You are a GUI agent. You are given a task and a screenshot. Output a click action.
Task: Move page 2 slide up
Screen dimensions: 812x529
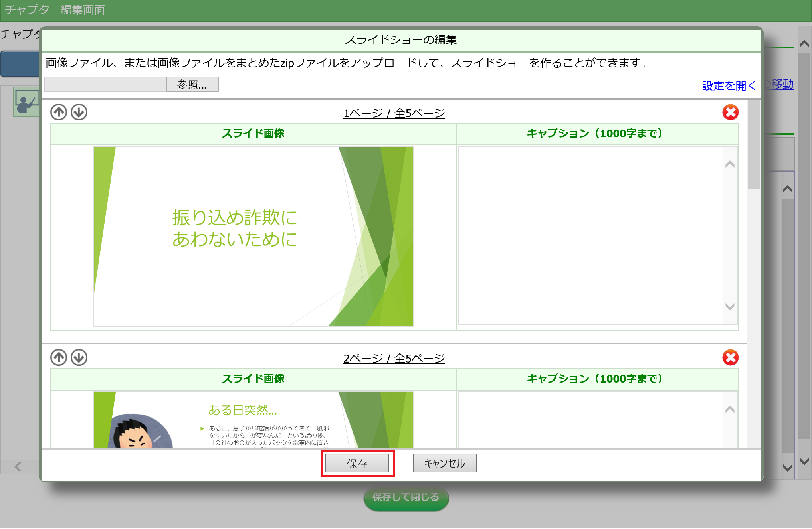(x=59, y=358)
